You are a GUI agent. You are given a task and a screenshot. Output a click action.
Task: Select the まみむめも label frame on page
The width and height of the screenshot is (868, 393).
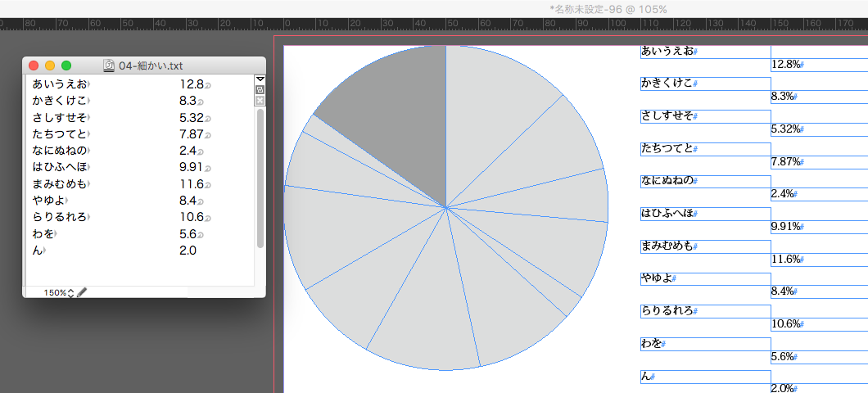coord(704,246)
